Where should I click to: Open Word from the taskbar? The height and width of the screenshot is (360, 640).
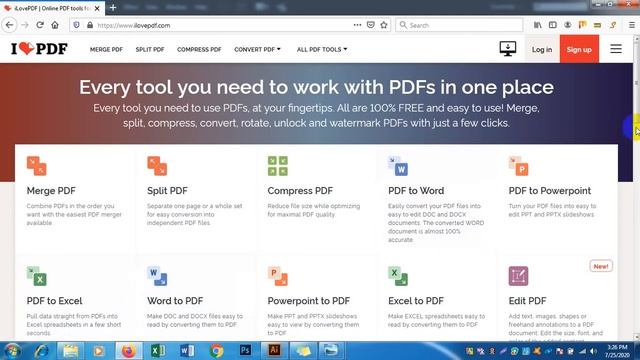pyautogui.click(x=187, y=351)
